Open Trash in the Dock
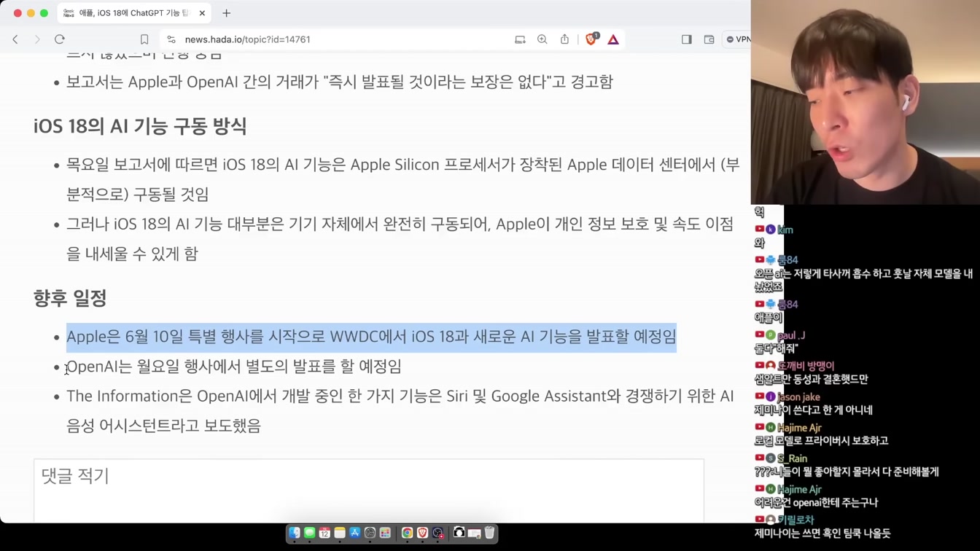 coord(489,534)
